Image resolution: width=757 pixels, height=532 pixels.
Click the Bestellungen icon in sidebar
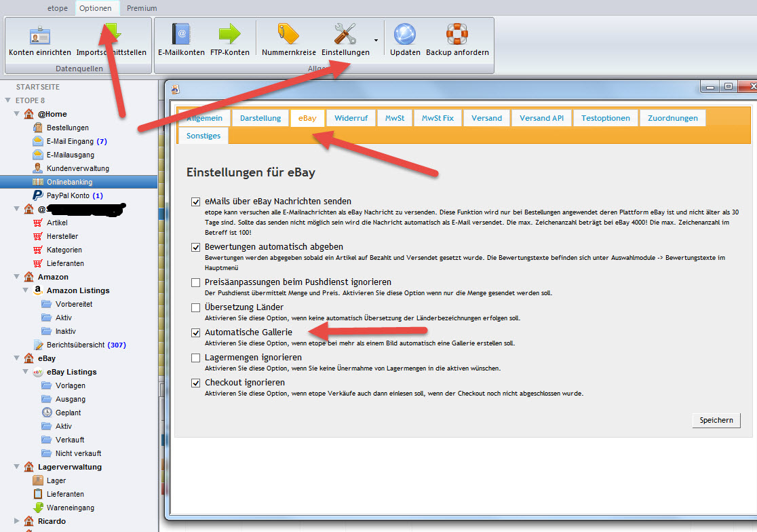click(38, 128)
